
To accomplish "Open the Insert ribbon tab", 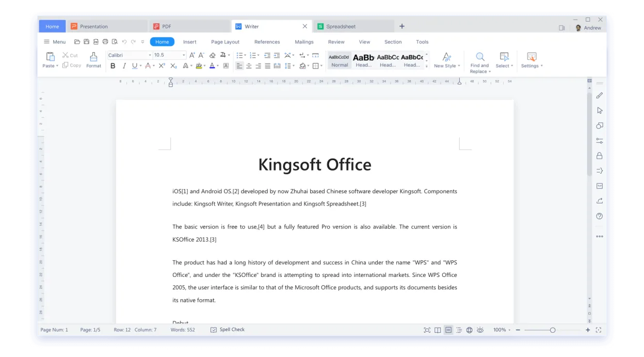I will pyautogui.click(x=190, y=42).
